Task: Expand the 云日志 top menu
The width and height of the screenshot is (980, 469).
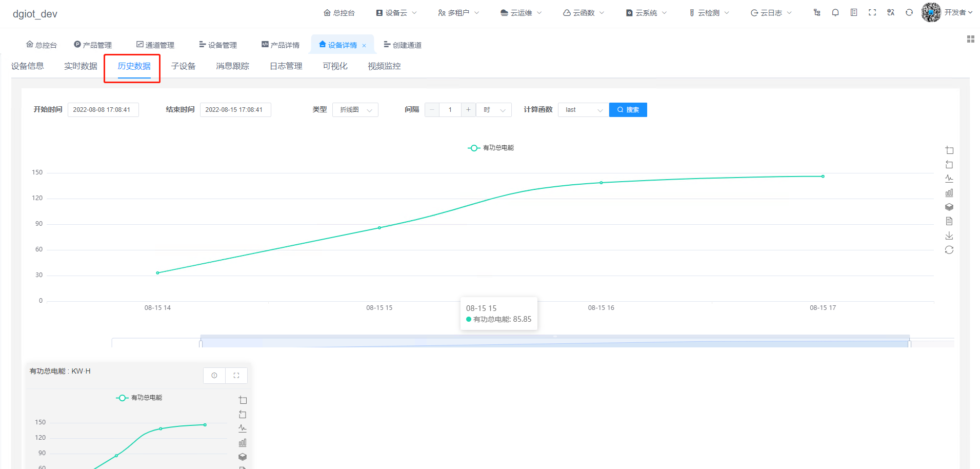Action: coord(771,13)
